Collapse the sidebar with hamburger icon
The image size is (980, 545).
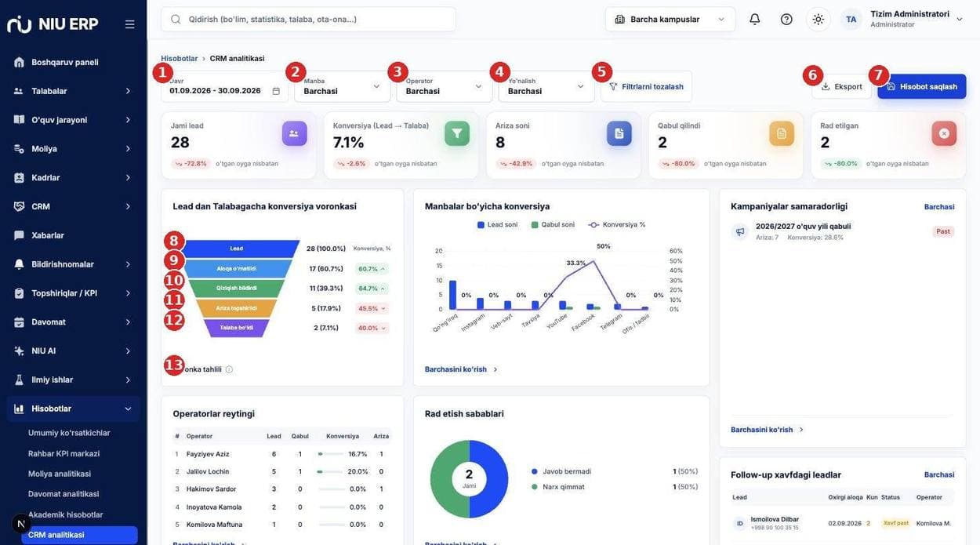click(x=130, y=24)
